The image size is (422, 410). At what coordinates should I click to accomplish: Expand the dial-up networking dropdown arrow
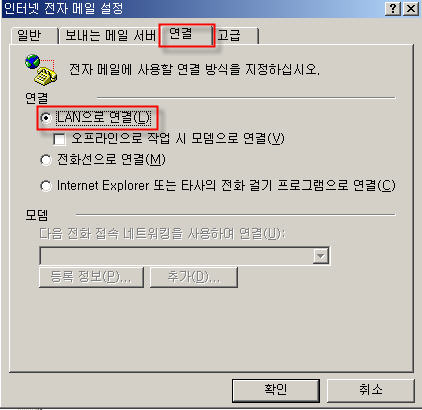coord(321,256)
